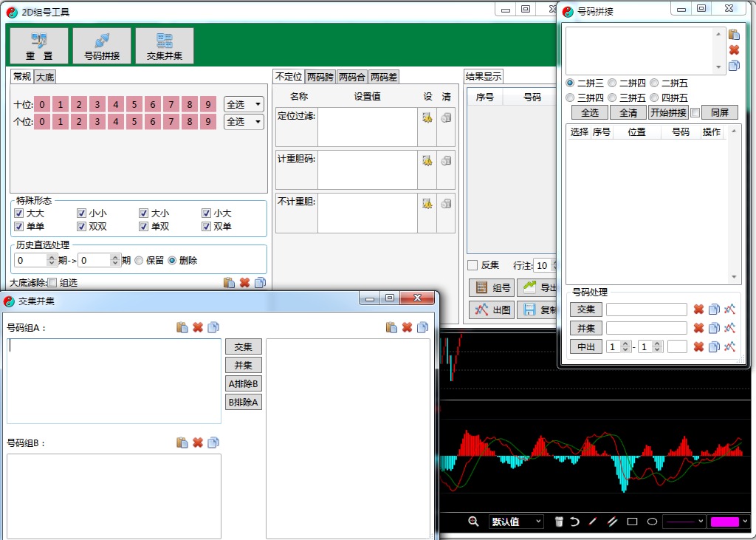Viewport: 756px width, 540px height.
Task: Click the magenta color swatch
Action: [724, 522]
